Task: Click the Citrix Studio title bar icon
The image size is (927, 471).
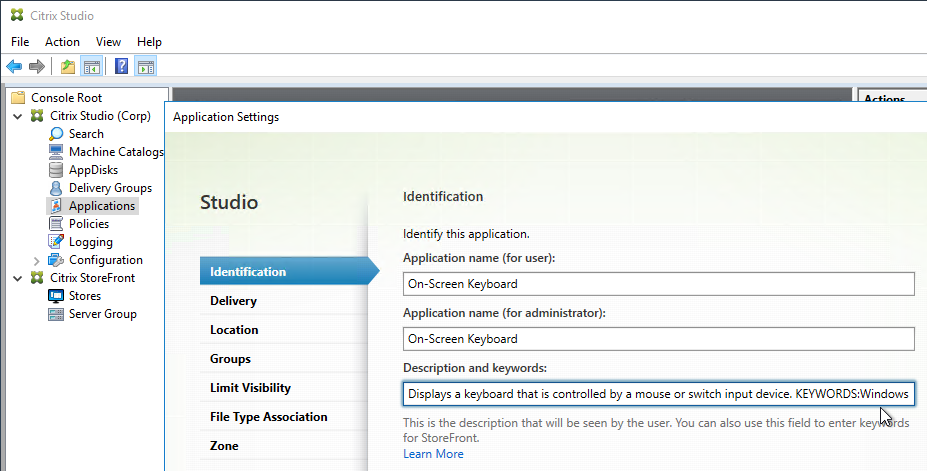Action: 17,15
